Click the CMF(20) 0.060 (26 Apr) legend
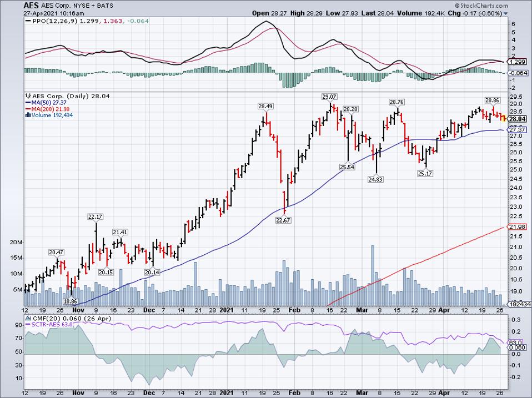532x398 pixels. (72, 319)
